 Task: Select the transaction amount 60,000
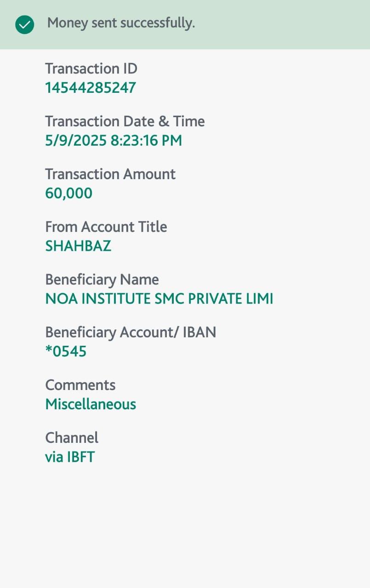point(68,193)
